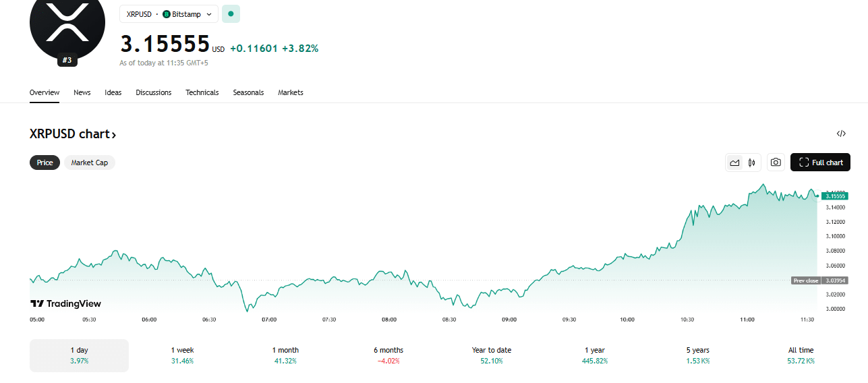The height and width of the screenshot is (383, 868).
Task: Take a chart snapshot with camera icon
Action: tap(776, 163)
